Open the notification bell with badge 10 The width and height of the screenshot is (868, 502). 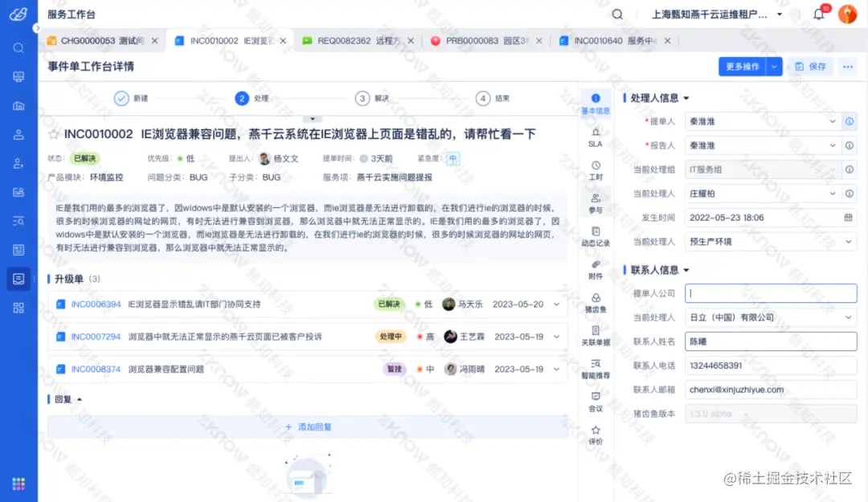pyautogui.click(x=819, y=14)
